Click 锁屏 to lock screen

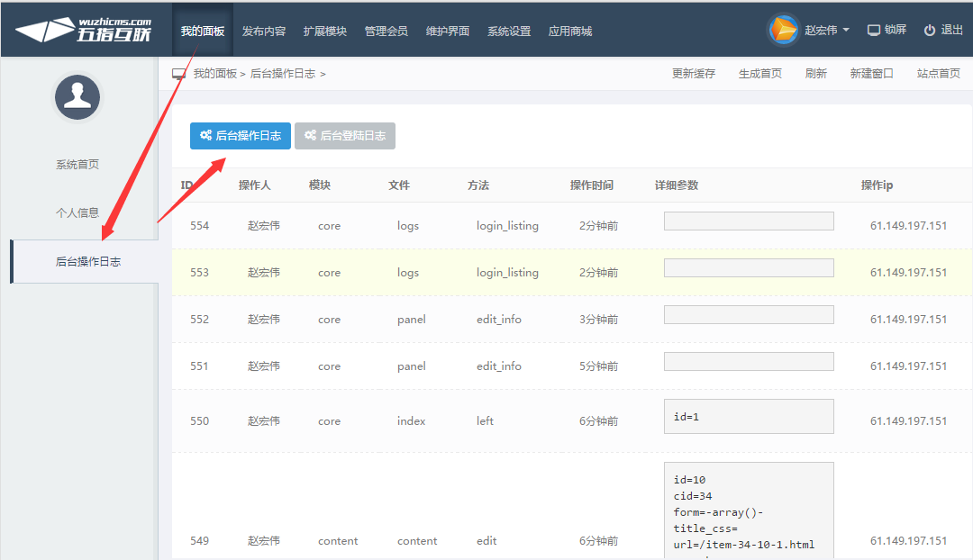896,30
